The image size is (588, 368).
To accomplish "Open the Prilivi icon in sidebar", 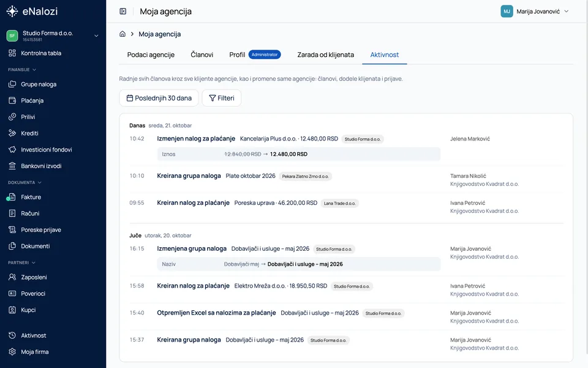I will pyautogui.click(x=12, y=117).
